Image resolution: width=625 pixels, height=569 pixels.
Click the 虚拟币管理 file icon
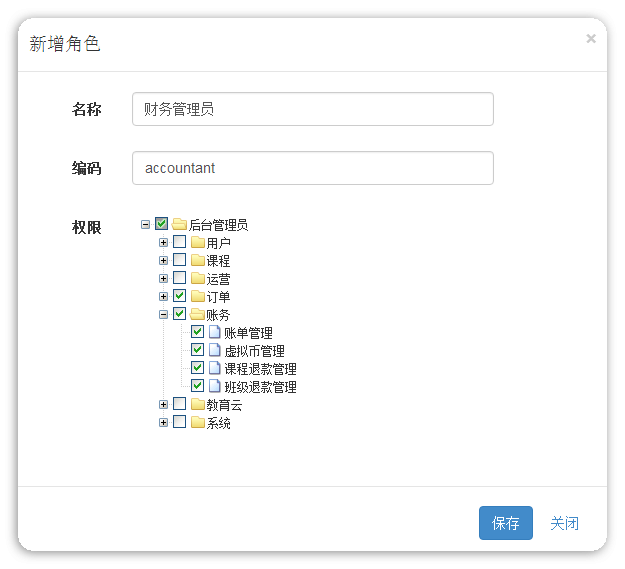coord(215,350)
